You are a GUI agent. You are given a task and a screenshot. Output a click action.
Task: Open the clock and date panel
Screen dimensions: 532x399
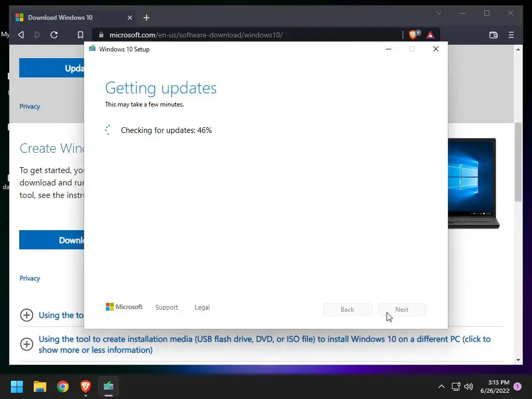coord(495,387)
